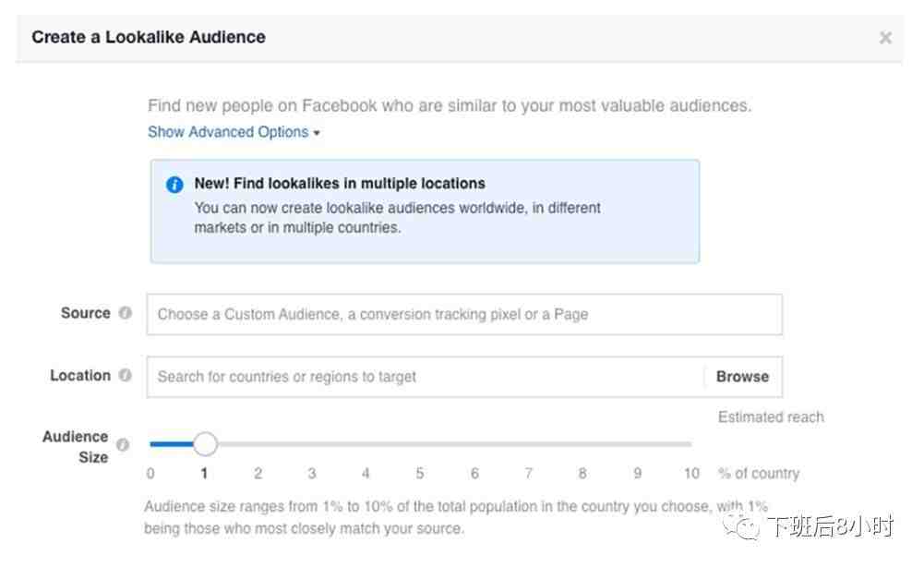Close the Create a Lookalike Audience dialog
Image resolution: width=924 pixels, height=567 pixels.
pos(885,38)
